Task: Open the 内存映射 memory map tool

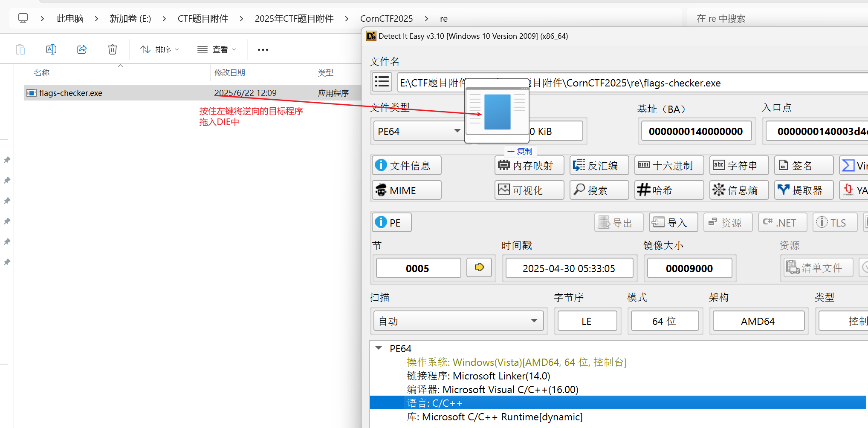Action: click(529, 165)
